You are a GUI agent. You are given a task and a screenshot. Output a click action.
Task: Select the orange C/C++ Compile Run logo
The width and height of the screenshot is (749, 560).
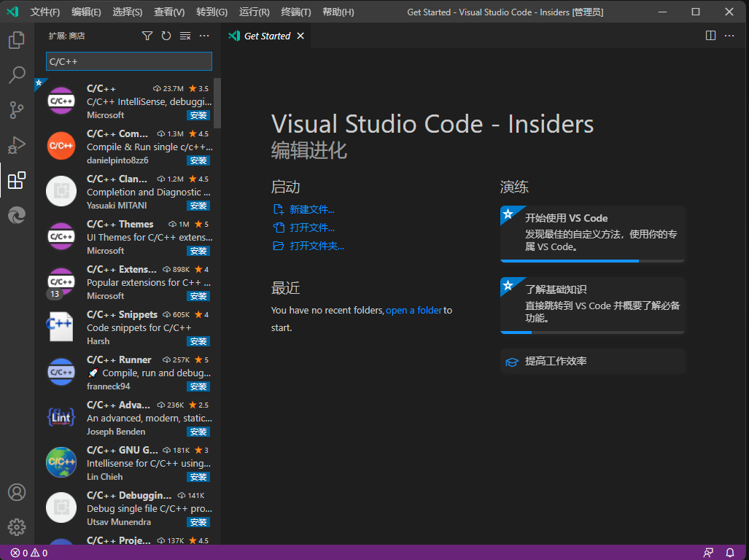(x=61, y=146)
